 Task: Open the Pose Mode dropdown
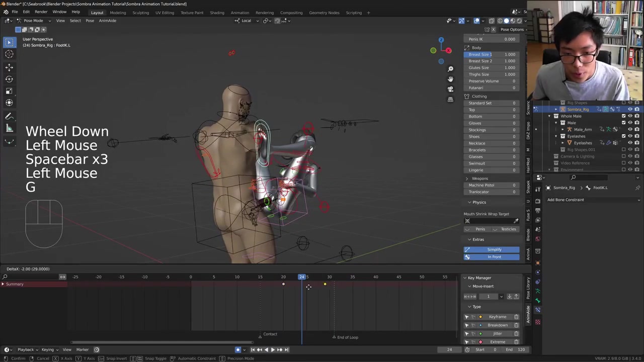pyautogui.click(x=33, y=21)
